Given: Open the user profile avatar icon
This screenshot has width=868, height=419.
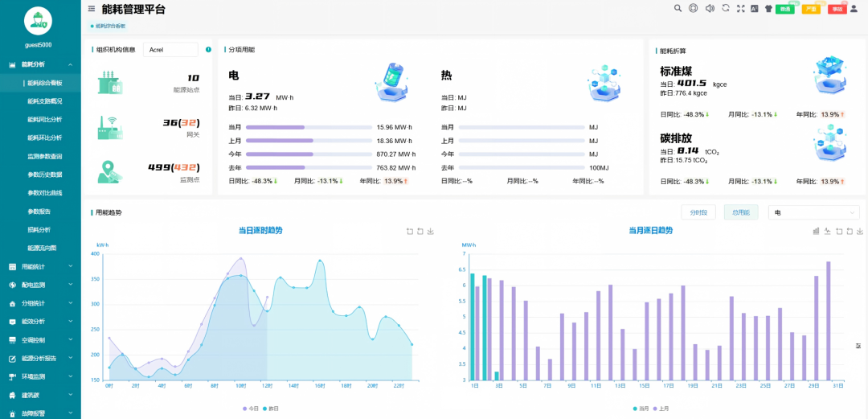Looking at the screenshot, I should tap(854, 8).
